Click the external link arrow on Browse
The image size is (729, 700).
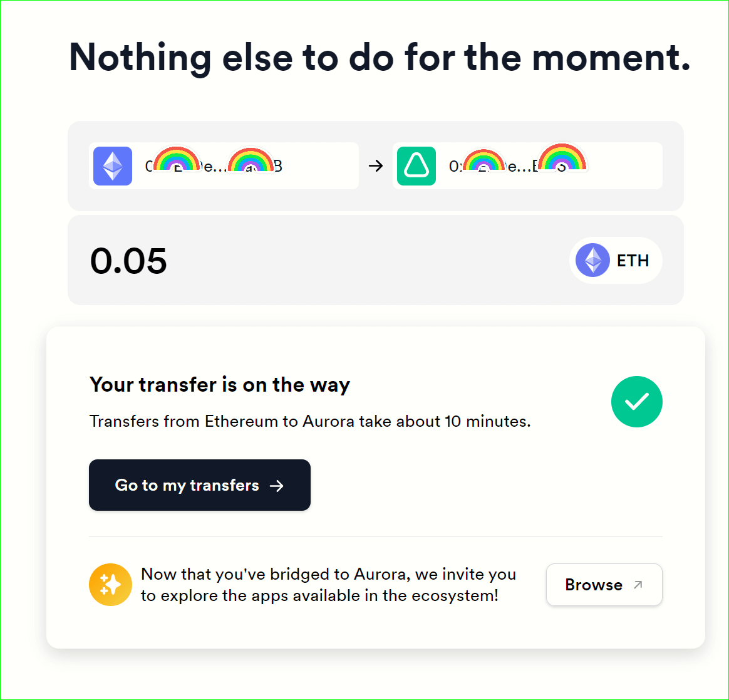638,585
